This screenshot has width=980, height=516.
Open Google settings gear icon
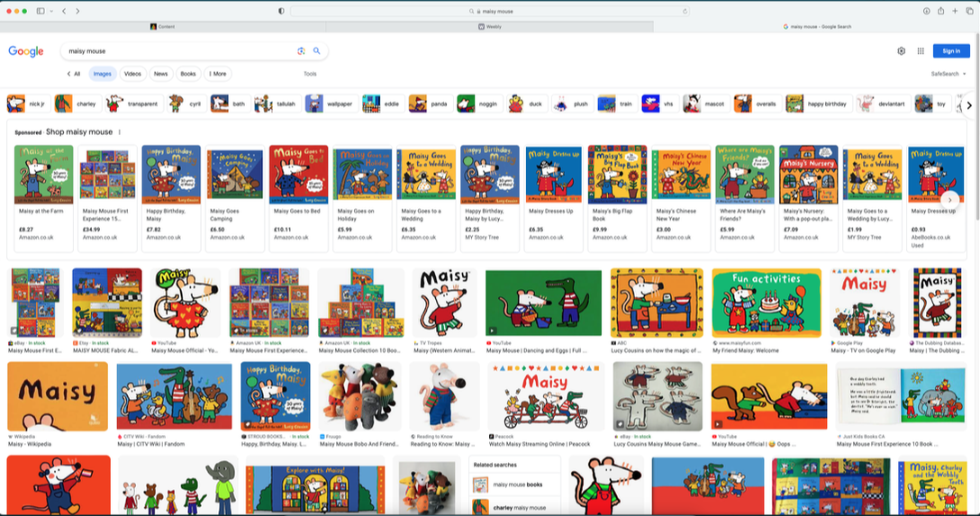pyautogui.click(x=902, y=51)
